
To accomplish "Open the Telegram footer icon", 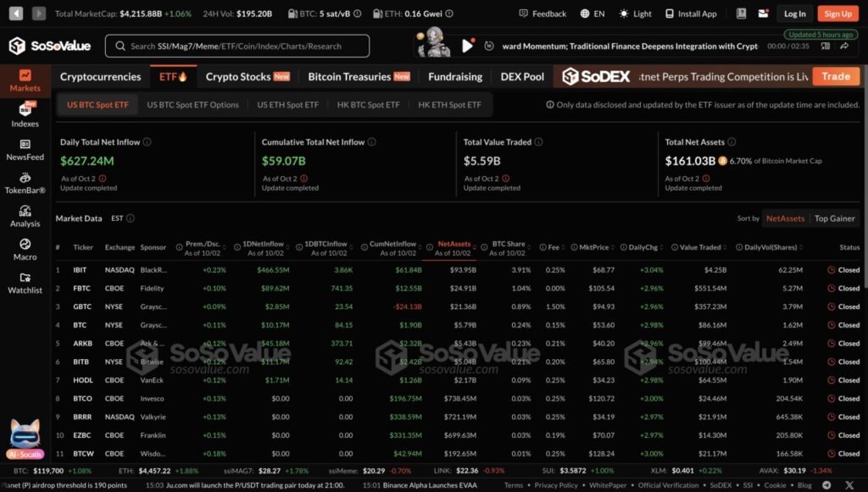I will click(x=826, y=485).
